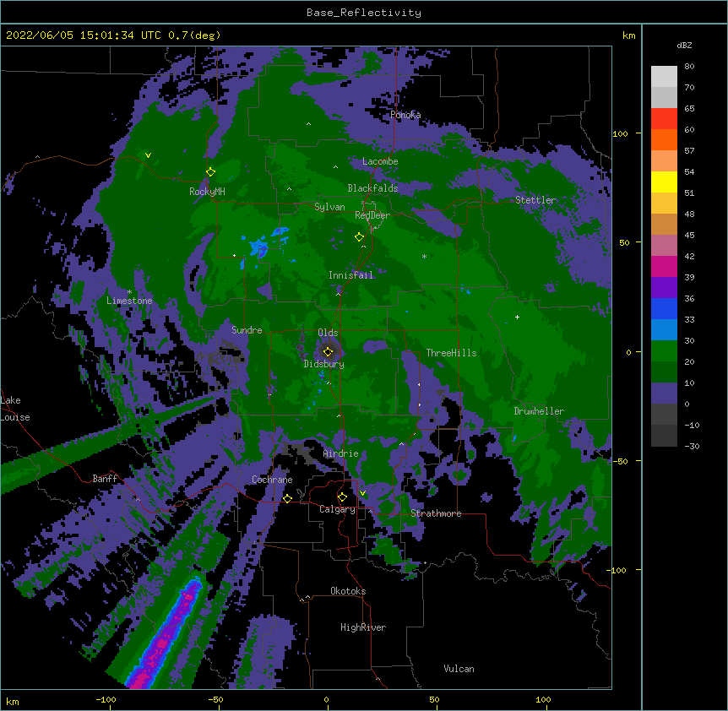The width and height of the screenshot is (728, 711).
Task: Select the blue 36 dBZ legend swatch
Action: [x=664, y=308]
